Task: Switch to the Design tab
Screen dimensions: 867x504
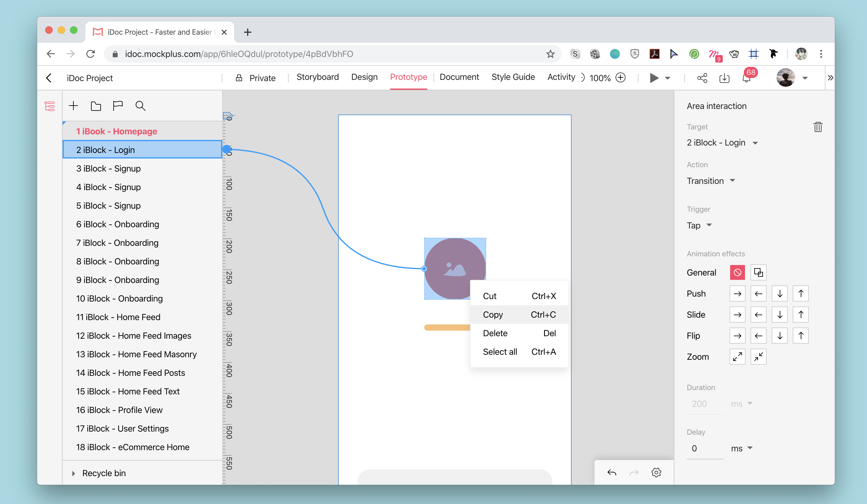Action: [x=364, y=77]
